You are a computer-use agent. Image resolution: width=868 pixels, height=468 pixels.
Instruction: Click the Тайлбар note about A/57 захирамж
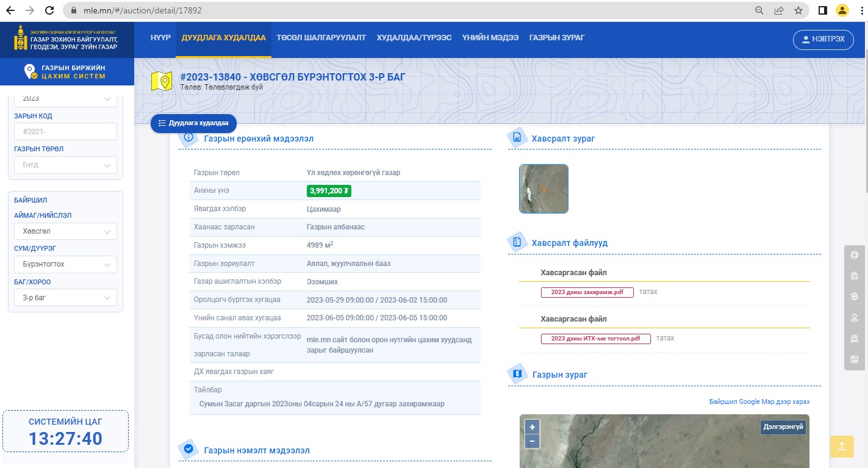[x=321, y=404]
